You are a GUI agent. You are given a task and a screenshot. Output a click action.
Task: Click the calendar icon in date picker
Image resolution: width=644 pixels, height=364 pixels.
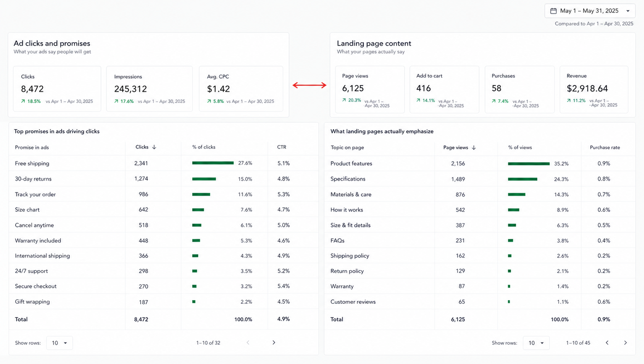point(553,11)
